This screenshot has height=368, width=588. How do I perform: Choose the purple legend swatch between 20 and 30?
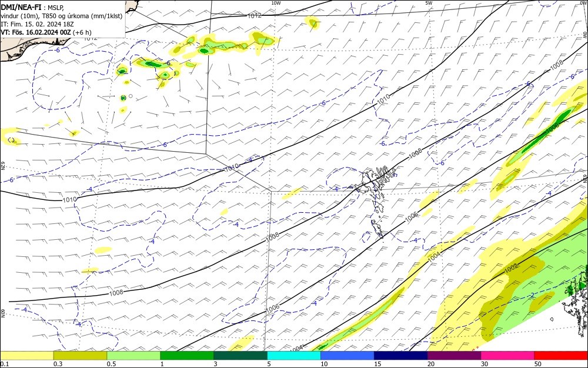tap(454, 356)
